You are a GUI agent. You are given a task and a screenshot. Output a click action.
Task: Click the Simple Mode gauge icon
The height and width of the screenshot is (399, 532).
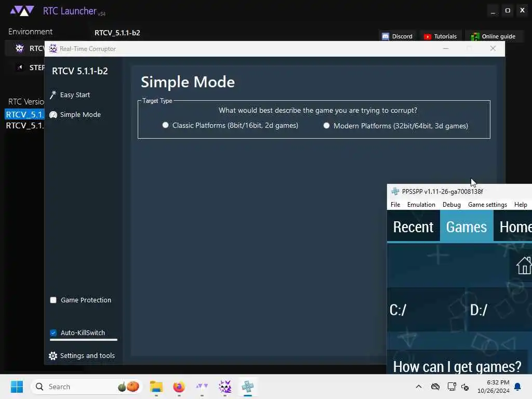pyautogui.click(x=54, y=115)
